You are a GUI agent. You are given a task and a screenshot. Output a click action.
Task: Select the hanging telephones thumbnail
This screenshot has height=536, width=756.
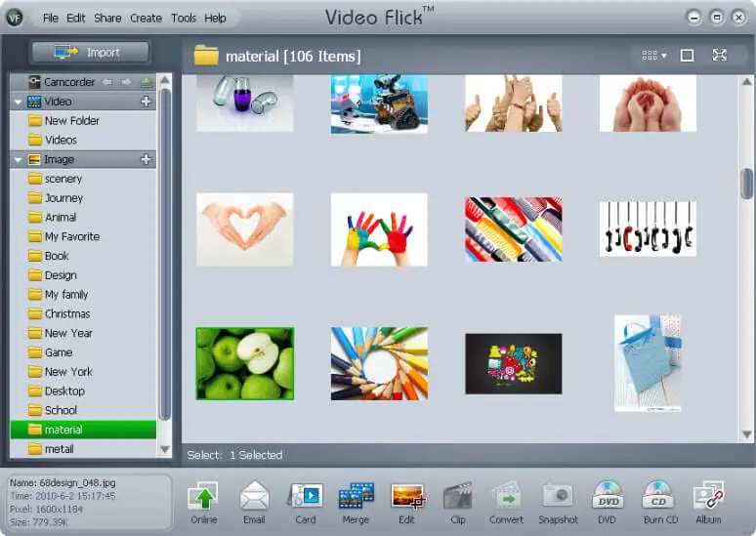pyautogui.click(x=648, y=229)
